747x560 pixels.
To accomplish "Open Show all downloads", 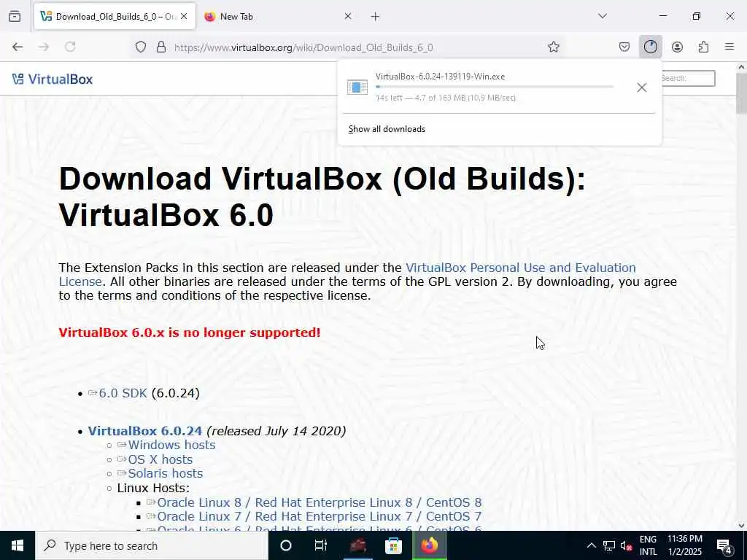I will pos(387,129).
